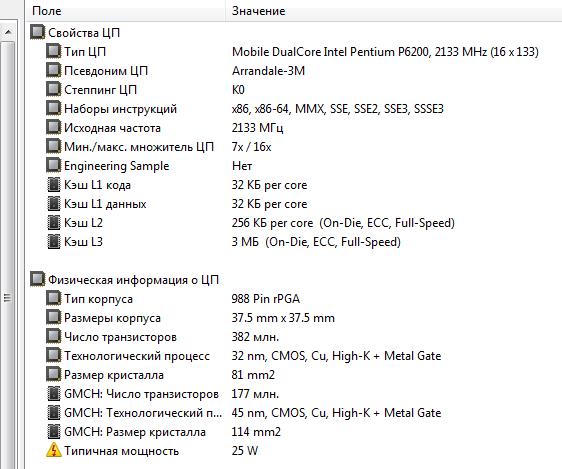Click the chip icon beside Псевдоним ЦП

pos(53,70)
